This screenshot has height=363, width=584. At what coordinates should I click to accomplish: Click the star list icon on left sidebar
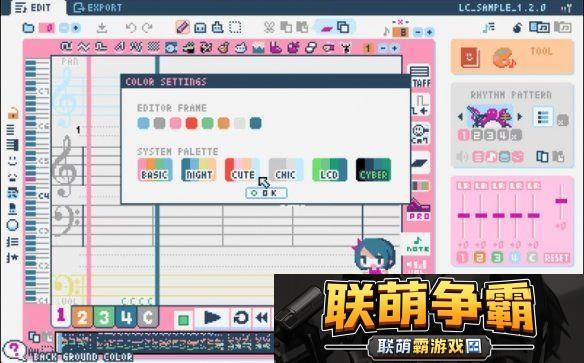click(x=13, y=257)
